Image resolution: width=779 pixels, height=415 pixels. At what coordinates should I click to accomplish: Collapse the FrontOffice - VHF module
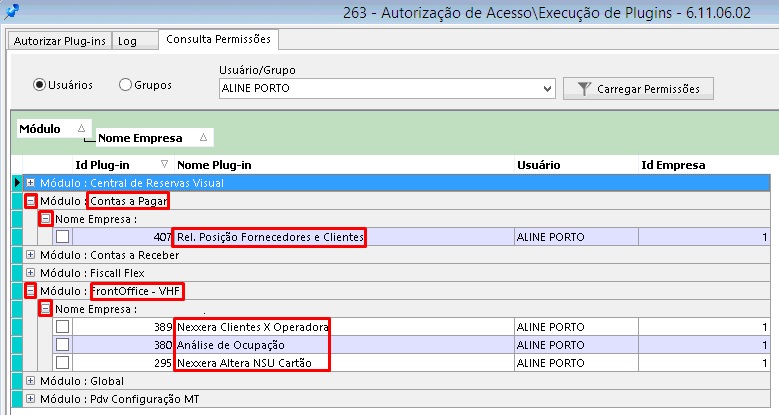tap(31, 291)
